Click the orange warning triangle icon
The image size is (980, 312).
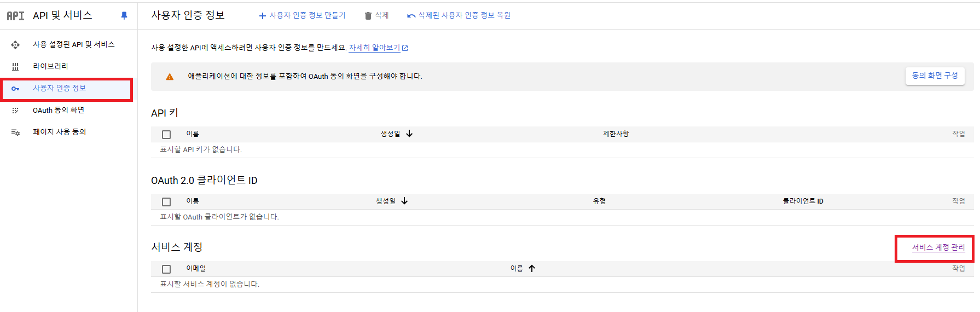coord(170,77)
